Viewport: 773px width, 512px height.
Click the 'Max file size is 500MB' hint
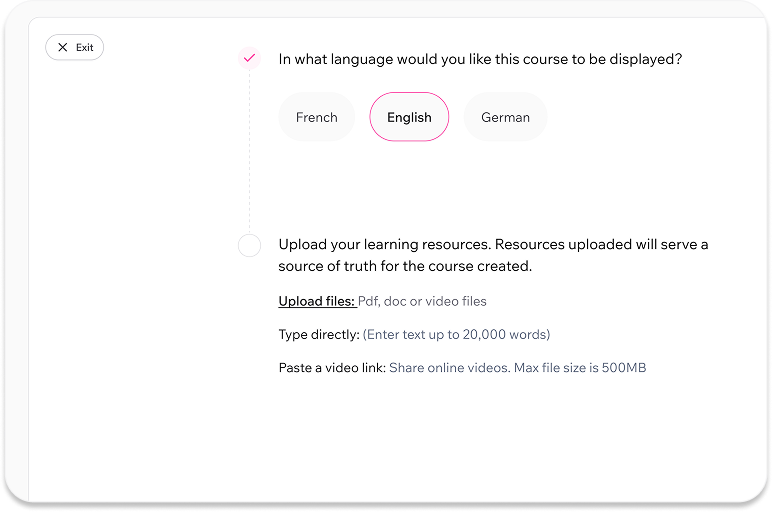pos(580,368)
